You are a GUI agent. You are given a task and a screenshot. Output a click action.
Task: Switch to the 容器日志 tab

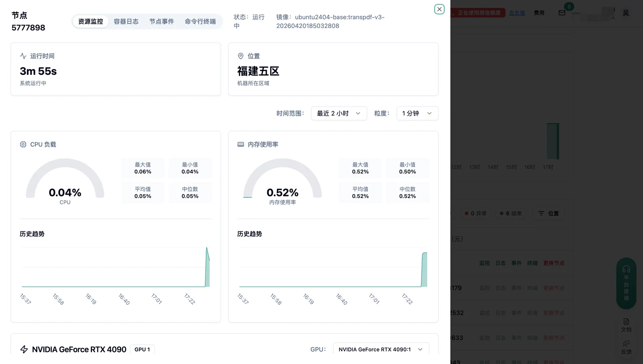(x=126, y=22)
